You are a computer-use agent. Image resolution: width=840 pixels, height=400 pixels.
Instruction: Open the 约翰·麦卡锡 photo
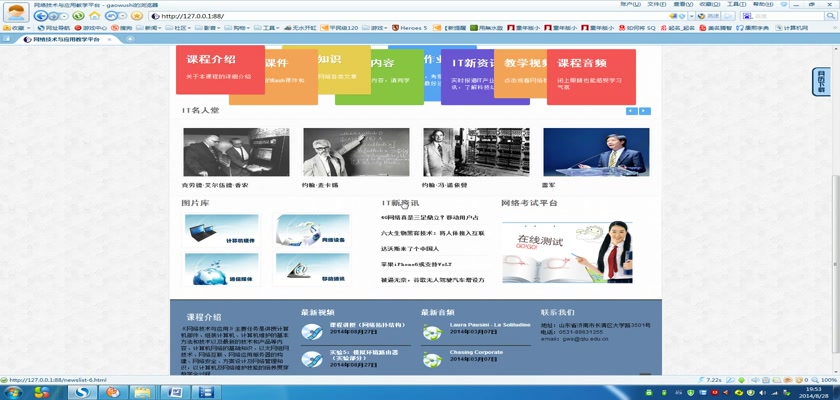[356, 152]
